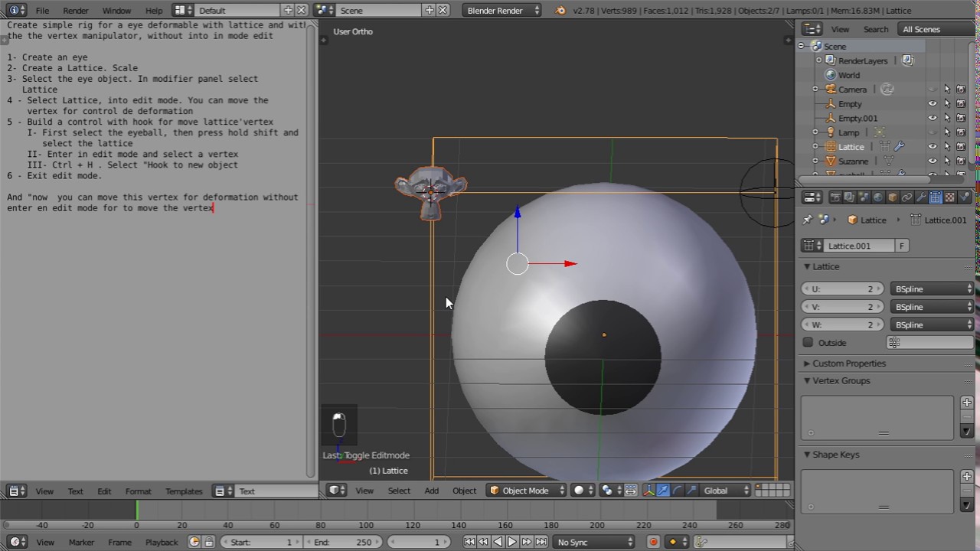Open the Modifiers properties tab (wrench icon)
Viewport: 980px width, 551px height.
(x=921, y=197)
